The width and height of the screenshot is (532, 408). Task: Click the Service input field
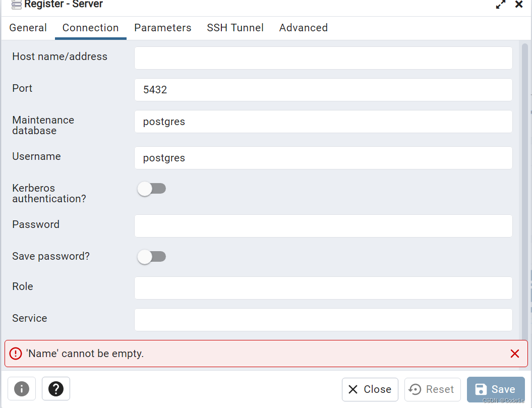click(x=323, y=320)
